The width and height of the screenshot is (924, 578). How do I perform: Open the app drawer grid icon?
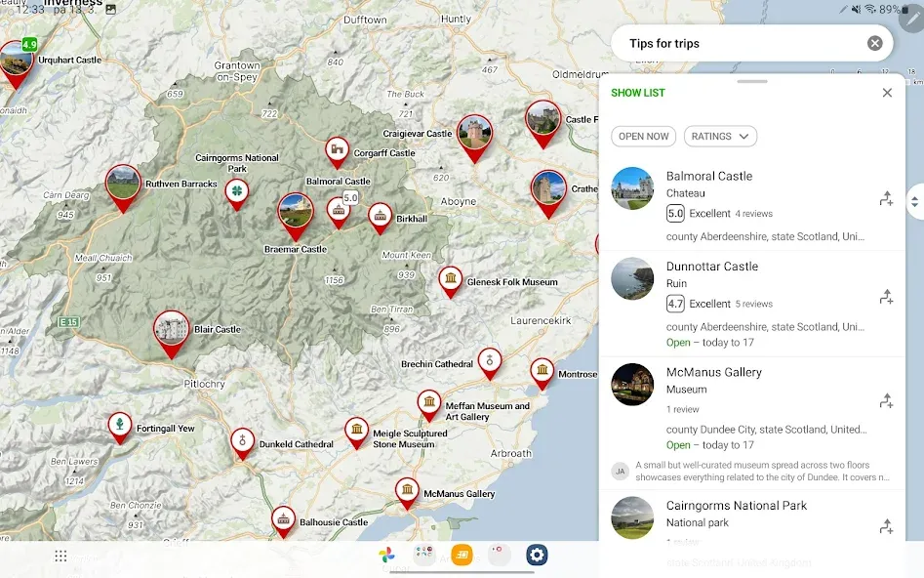[60, 556]
